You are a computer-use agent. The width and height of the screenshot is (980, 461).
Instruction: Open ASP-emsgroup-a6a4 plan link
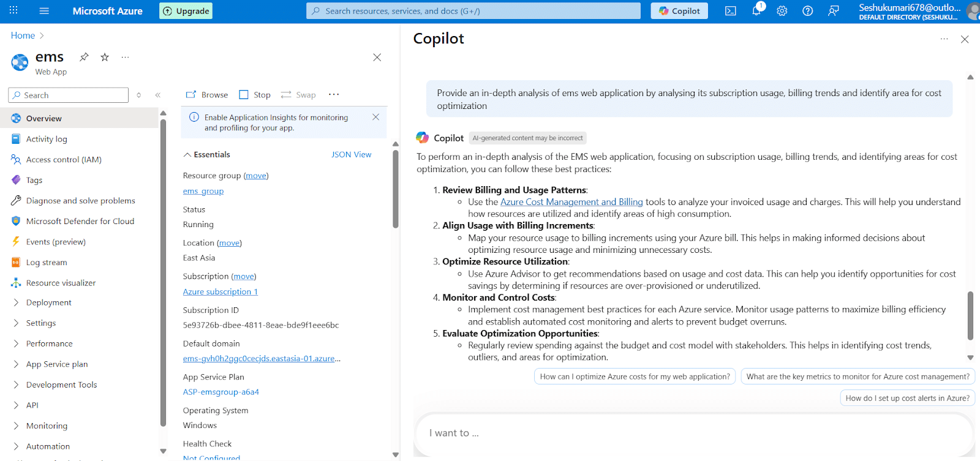[x=221, y=392]
